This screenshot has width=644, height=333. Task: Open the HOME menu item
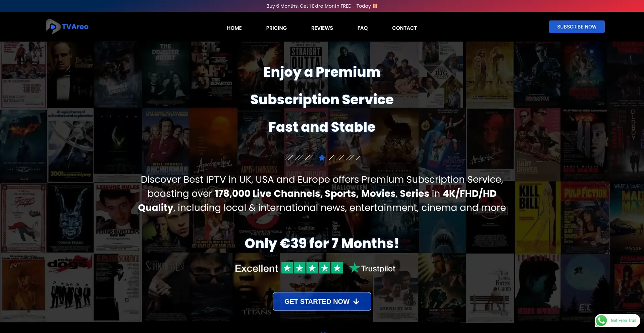tap(234, 28)
